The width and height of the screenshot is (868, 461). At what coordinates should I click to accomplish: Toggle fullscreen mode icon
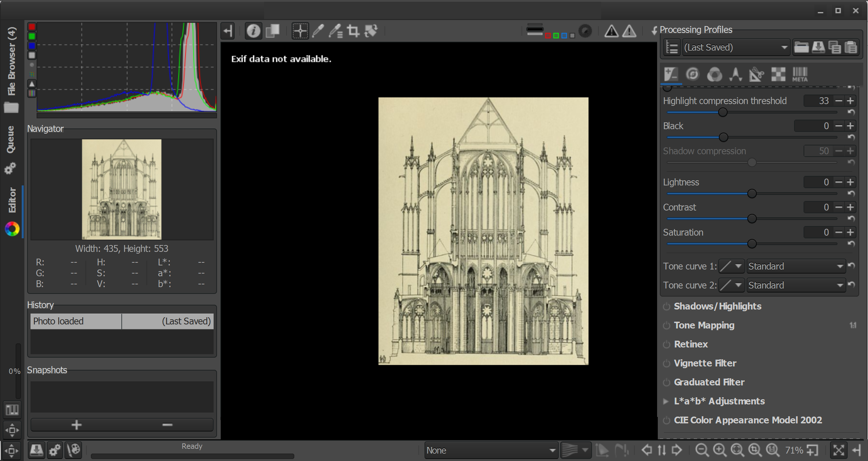839,450
